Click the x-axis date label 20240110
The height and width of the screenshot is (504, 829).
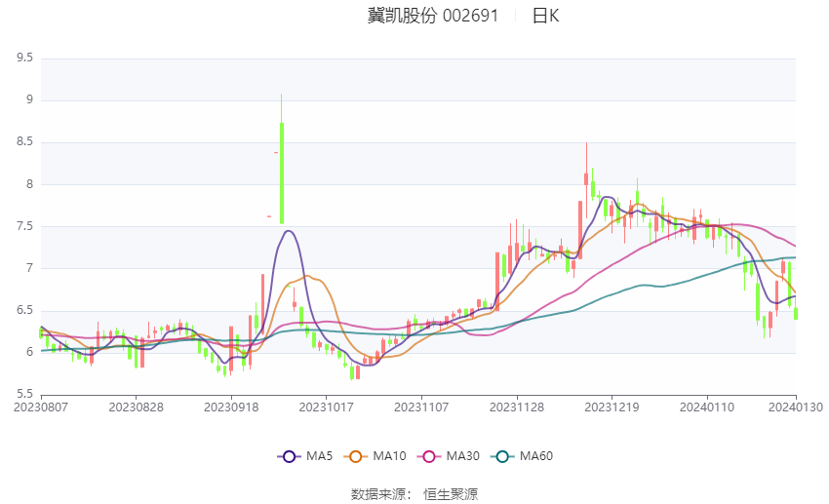click(x=707, y=407)
